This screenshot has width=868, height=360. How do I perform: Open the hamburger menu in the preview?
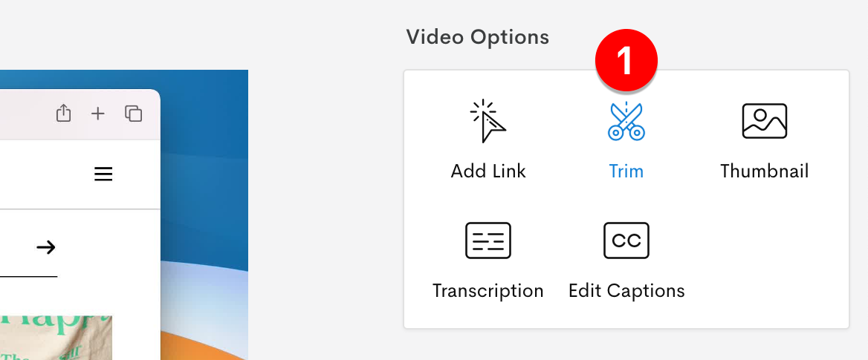pos(103,174)
